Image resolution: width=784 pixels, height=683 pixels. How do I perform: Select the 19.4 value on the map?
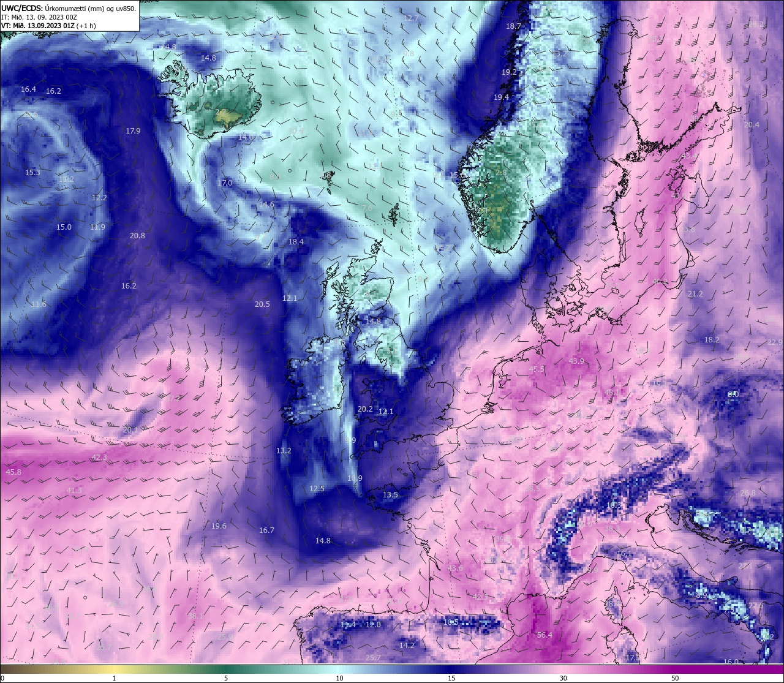tap(501, 97)
